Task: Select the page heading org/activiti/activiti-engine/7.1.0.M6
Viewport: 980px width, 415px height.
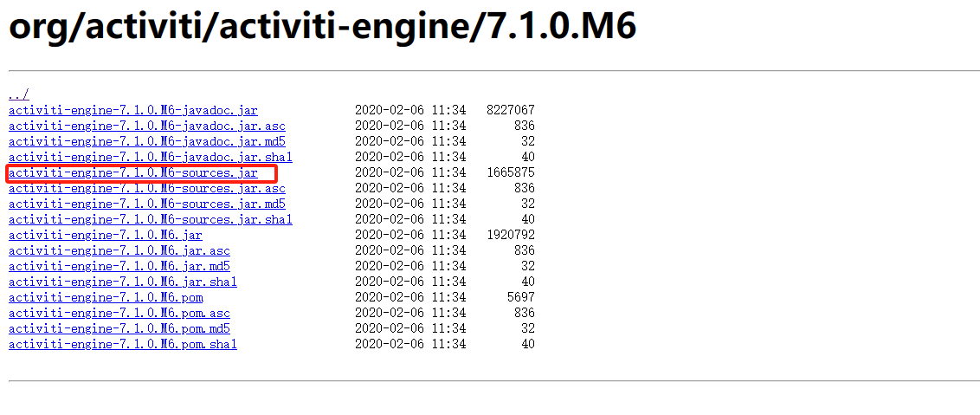Action: point(323,27)
